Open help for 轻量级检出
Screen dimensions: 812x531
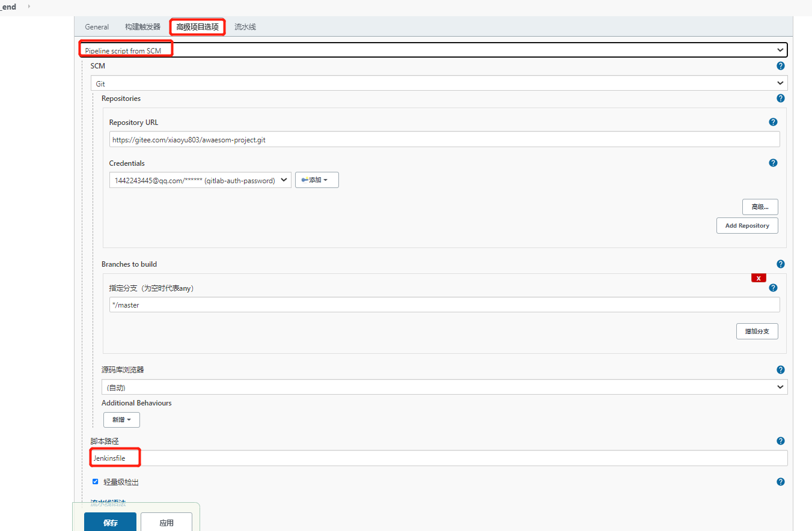(x=780, y=482)
